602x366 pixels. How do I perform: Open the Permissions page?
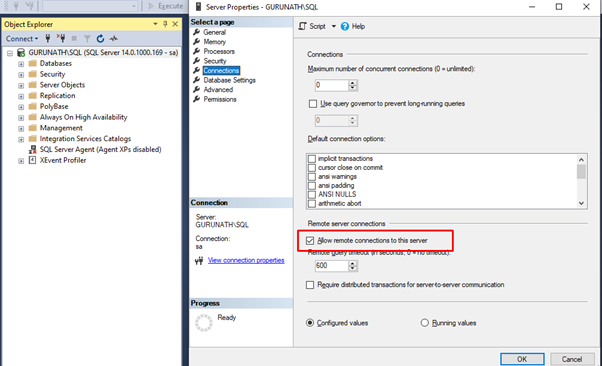point(220,99)
